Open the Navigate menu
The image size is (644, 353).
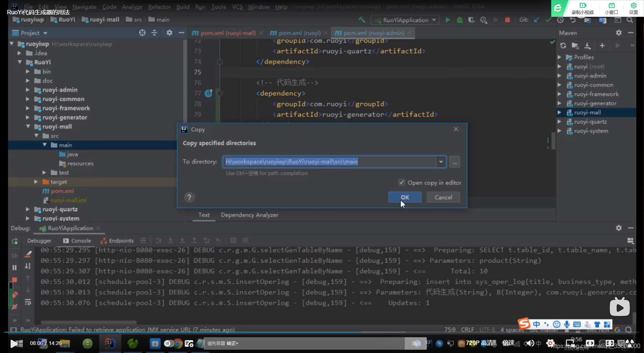coord(84,7)
